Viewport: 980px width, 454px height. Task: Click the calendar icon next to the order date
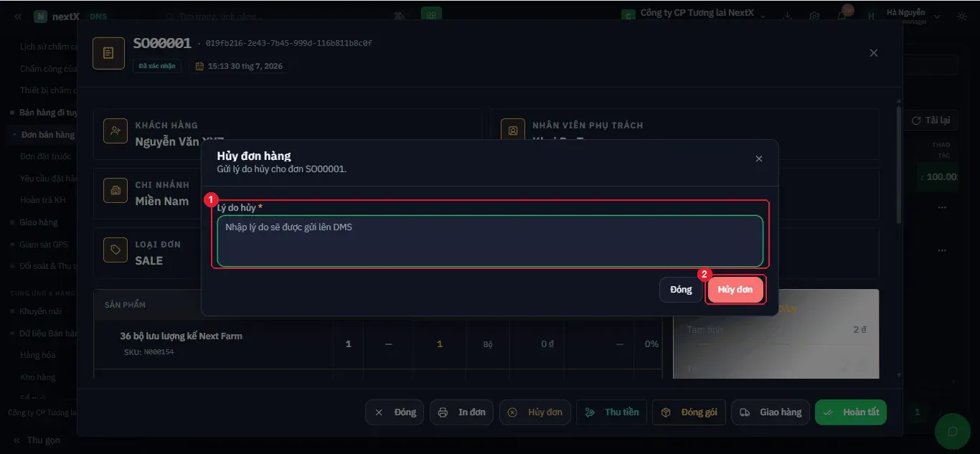[199, 66]
